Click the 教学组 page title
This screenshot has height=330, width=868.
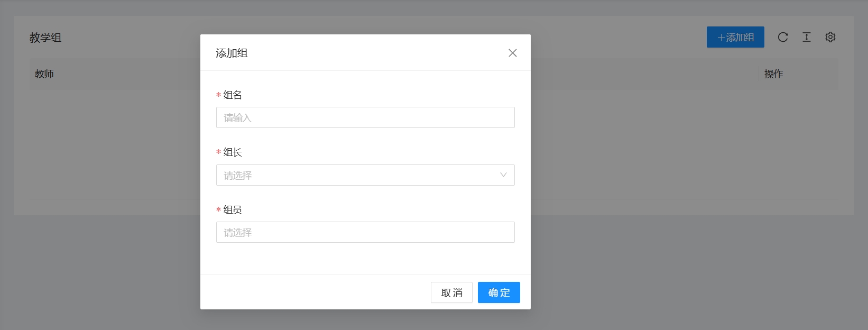(x=45, y=38)
